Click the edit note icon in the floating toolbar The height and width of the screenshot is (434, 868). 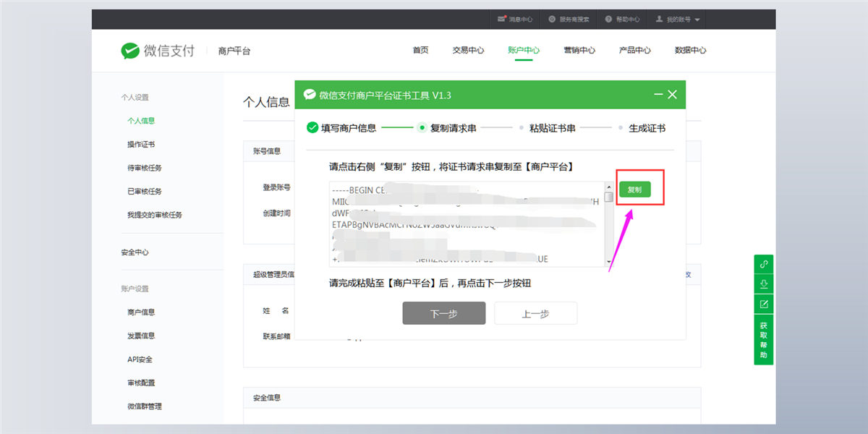763,304
